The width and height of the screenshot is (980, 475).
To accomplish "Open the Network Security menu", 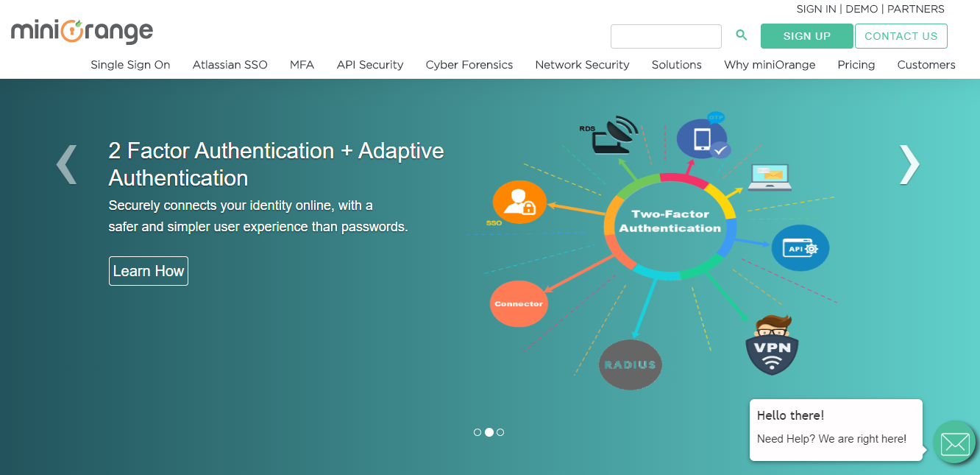I will coord(582,65).
